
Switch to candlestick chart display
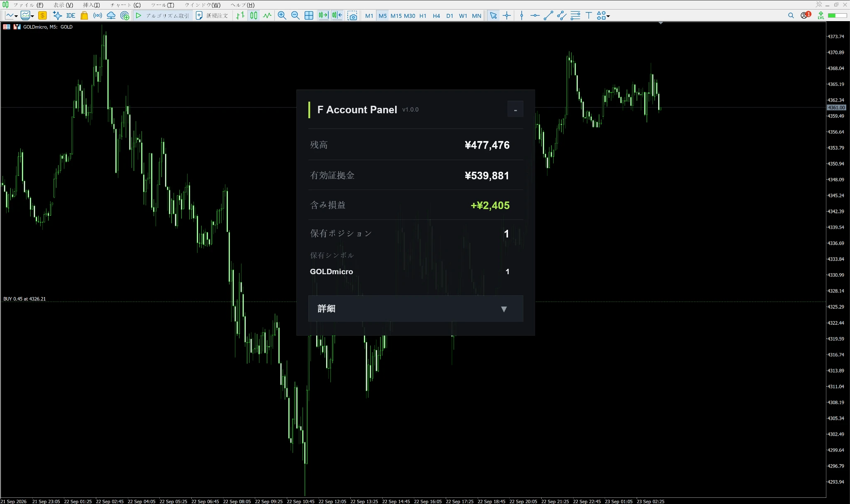254,16
